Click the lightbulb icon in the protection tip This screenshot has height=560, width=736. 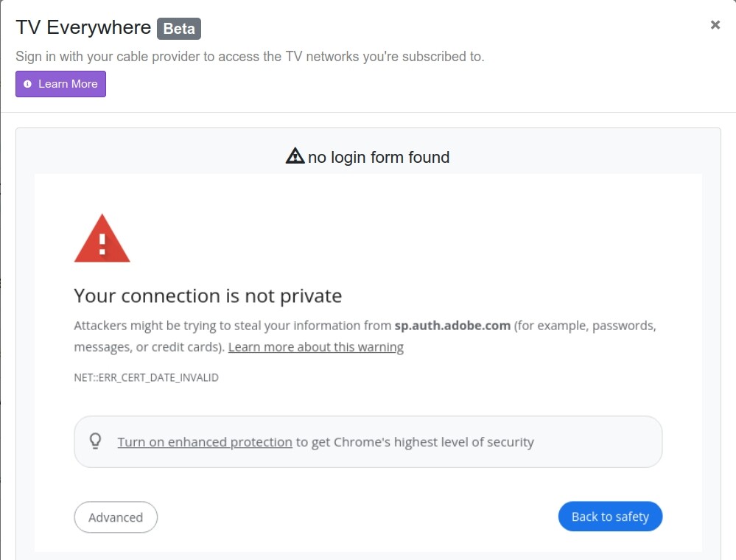[x=95, y=441]
